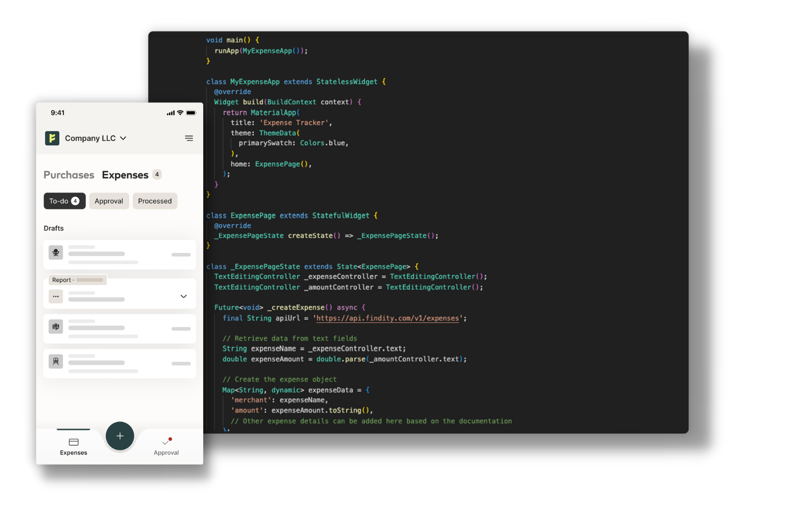Click the progress pill on the Report label

[x=90, y=280]
